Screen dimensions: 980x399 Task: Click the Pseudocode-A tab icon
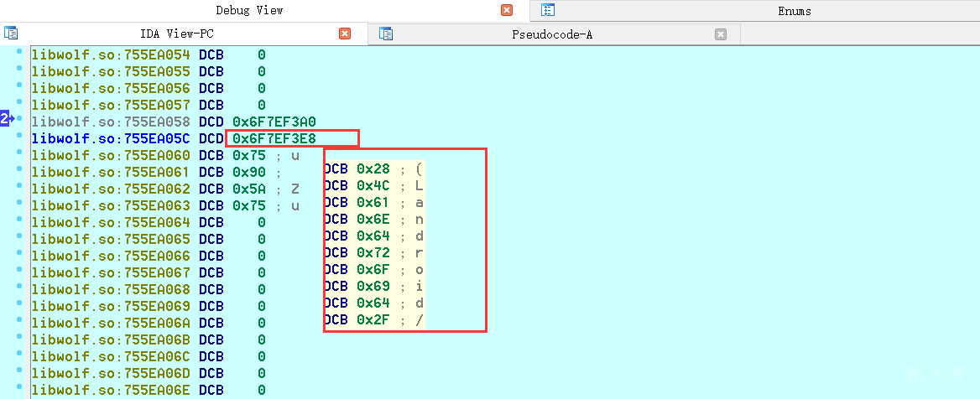[386, 34]
